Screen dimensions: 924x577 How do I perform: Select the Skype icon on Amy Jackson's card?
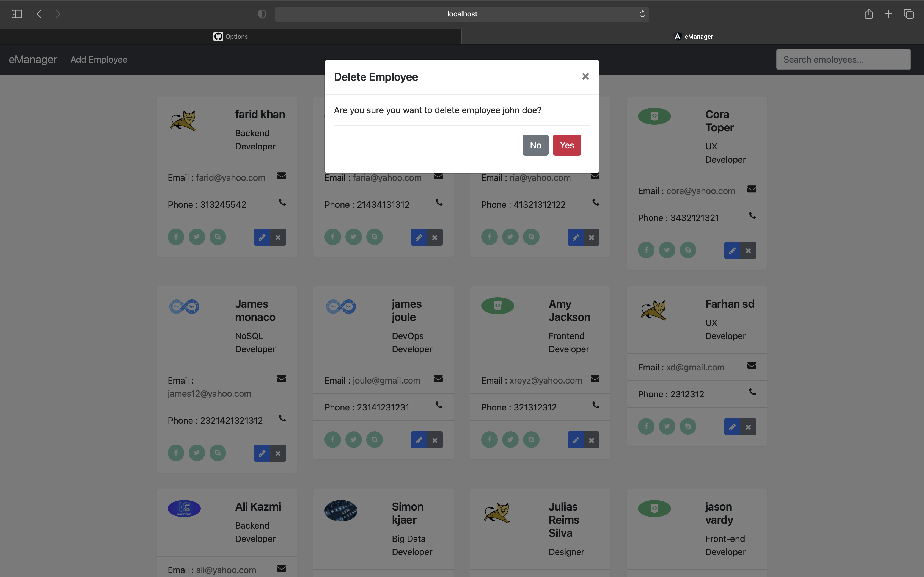(x=531, y=439)
